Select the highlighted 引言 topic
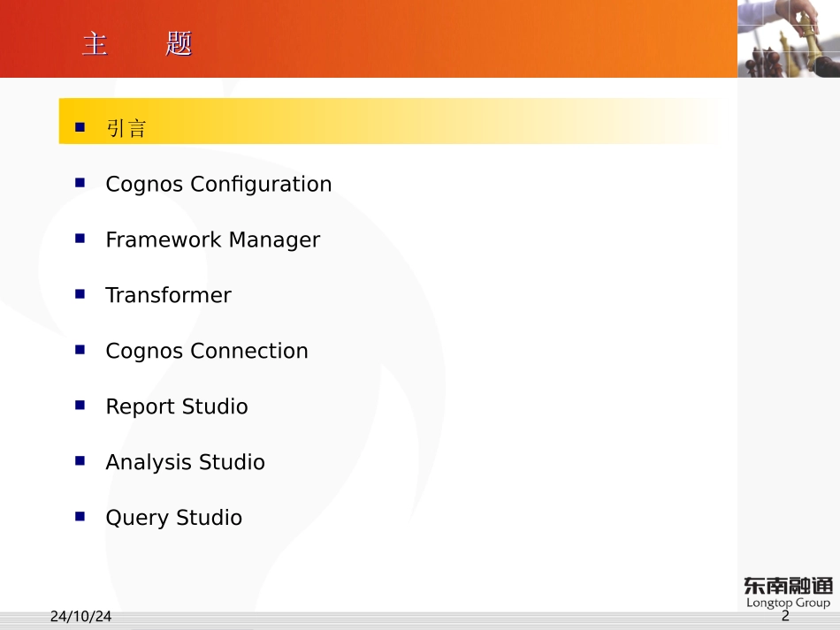The height and width of the screenshot is (630, 840). (126, 129)
